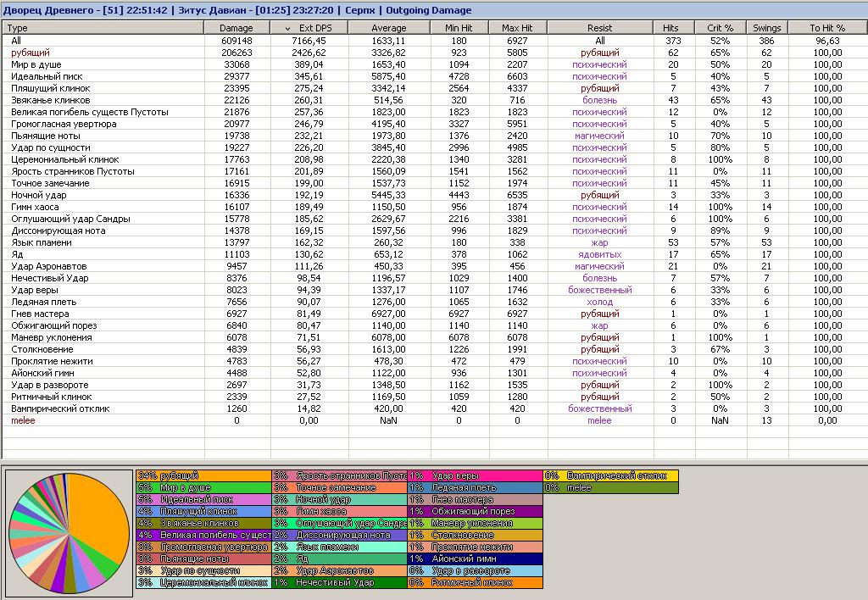Click the '4% Звяканье клинков' legend entry
Viewport: 868px width, 600px height.
(x=203, y=523)
